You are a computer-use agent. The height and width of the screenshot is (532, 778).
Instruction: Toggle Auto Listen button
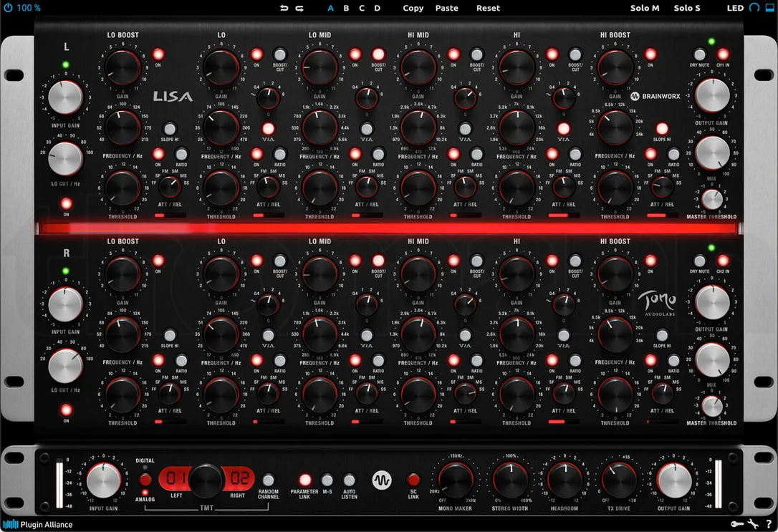349,480
